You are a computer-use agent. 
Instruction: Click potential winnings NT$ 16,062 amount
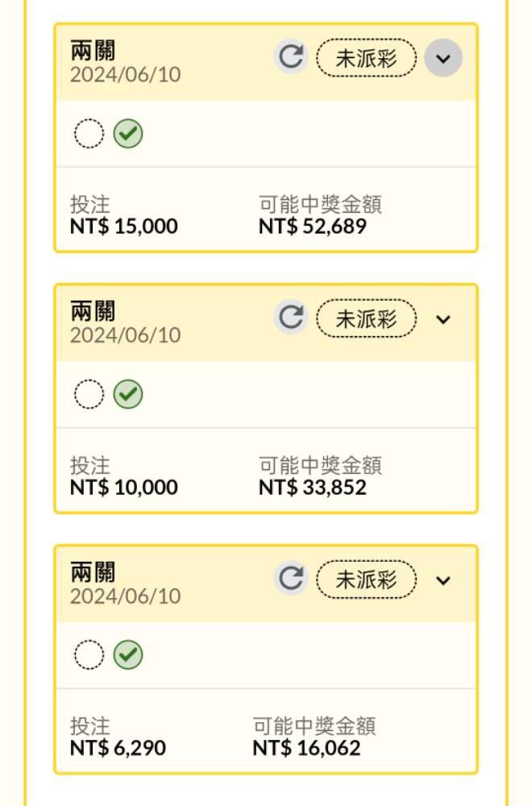306,748
